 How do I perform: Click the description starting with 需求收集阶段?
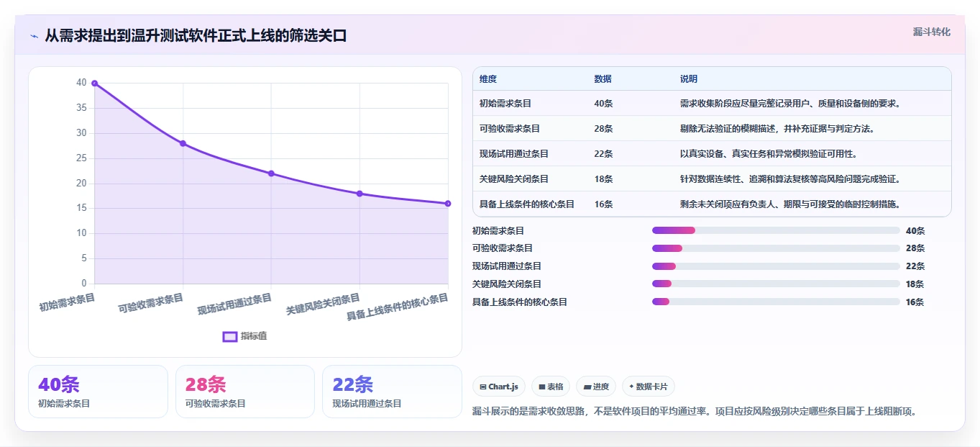(x=790, y=104)
